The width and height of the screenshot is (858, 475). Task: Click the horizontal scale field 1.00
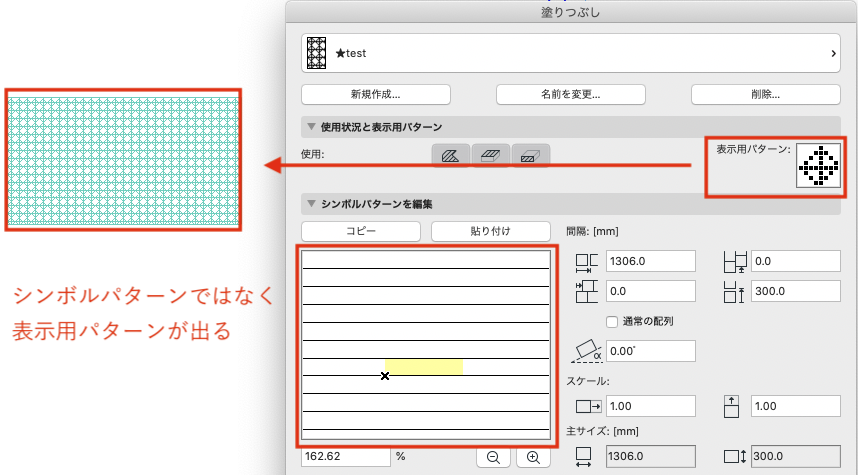pos(651,406)
